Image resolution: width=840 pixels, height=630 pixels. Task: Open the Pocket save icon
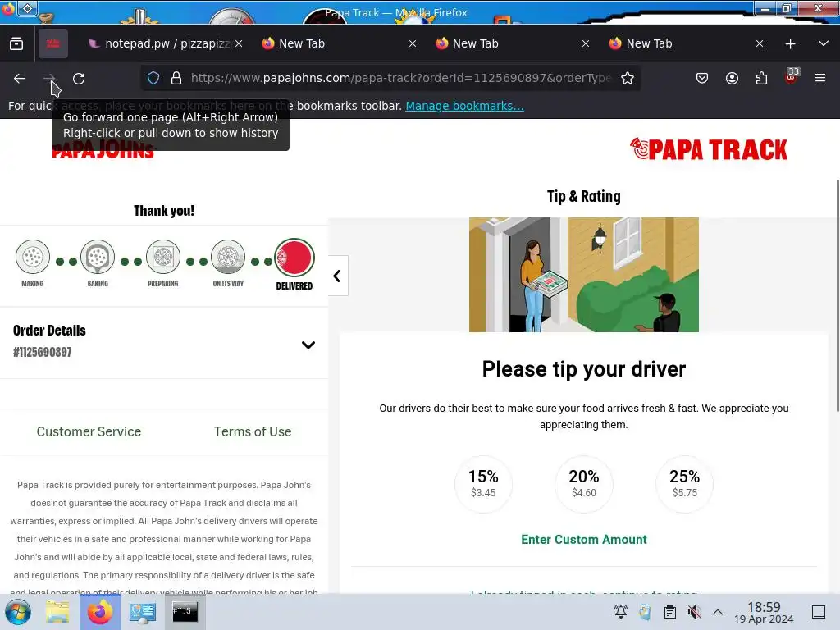702,78
